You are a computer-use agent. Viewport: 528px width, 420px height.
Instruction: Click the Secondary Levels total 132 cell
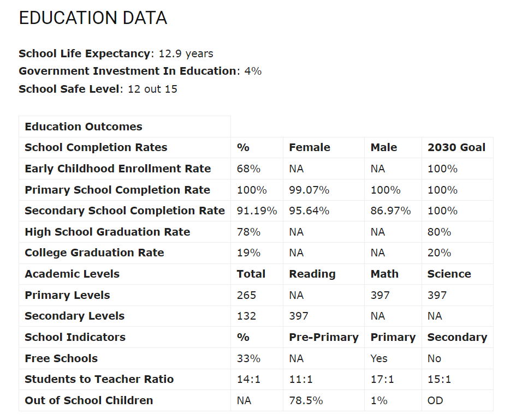246,316
